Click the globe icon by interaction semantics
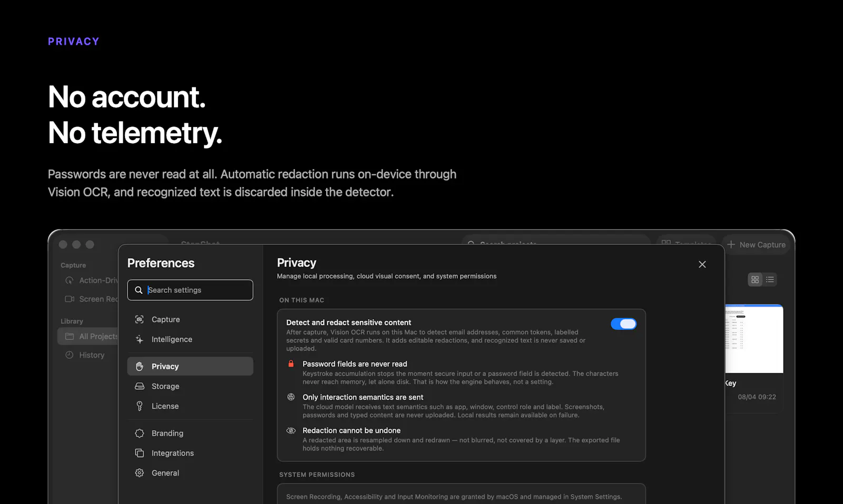843x504 pixels. [x=291, y=397]
